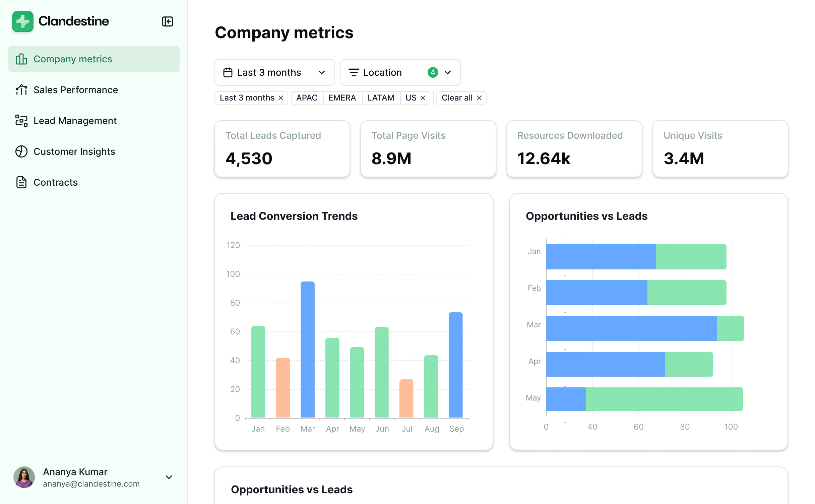Click the Lead Management scan icon
The width and height of the screenshot is (815, 504).
pyautogui.click(x=21, y=121)
